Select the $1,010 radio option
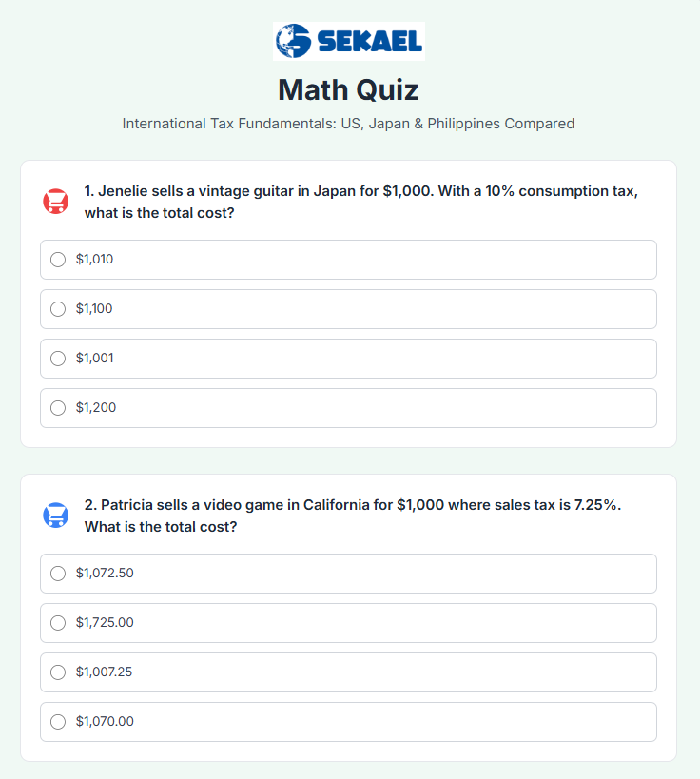The height and width of the screenshot is (779, 700). [58, 260]
